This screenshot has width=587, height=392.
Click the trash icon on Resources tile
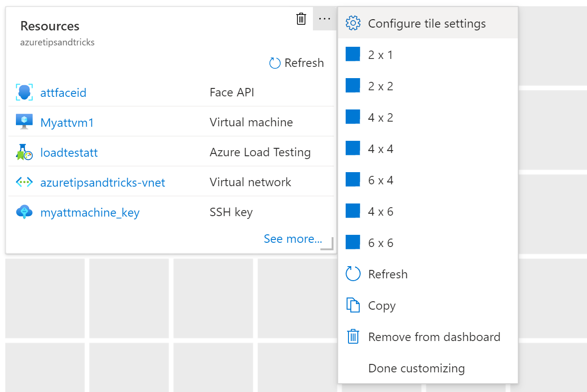point(301,19)
